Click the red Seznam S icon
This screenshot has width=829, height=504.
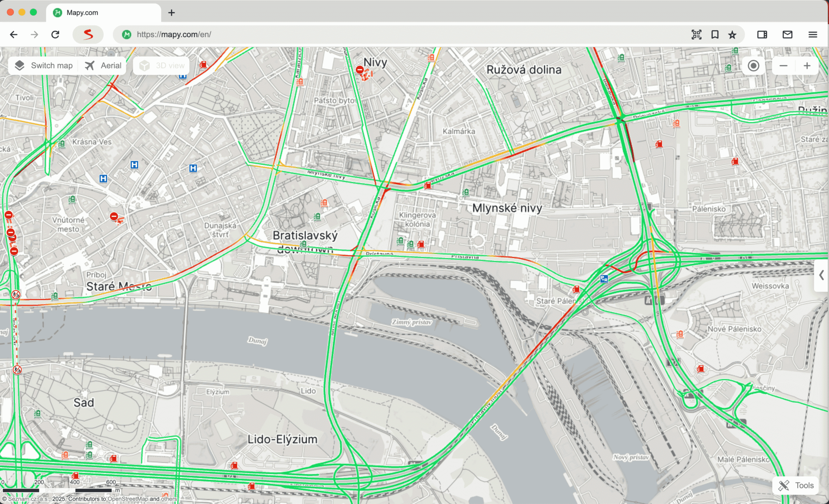click(88, 34)
